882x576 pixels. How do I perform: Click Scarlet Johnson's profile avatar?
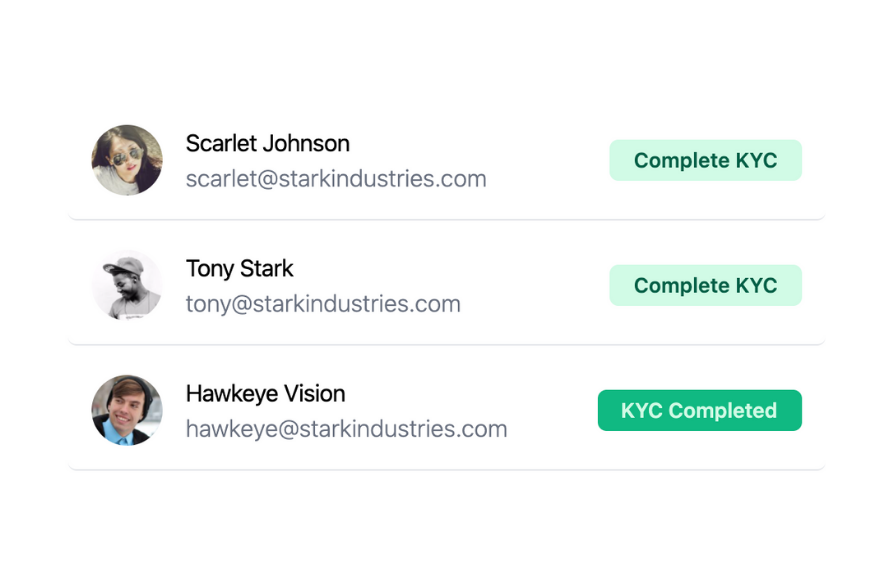127,160
